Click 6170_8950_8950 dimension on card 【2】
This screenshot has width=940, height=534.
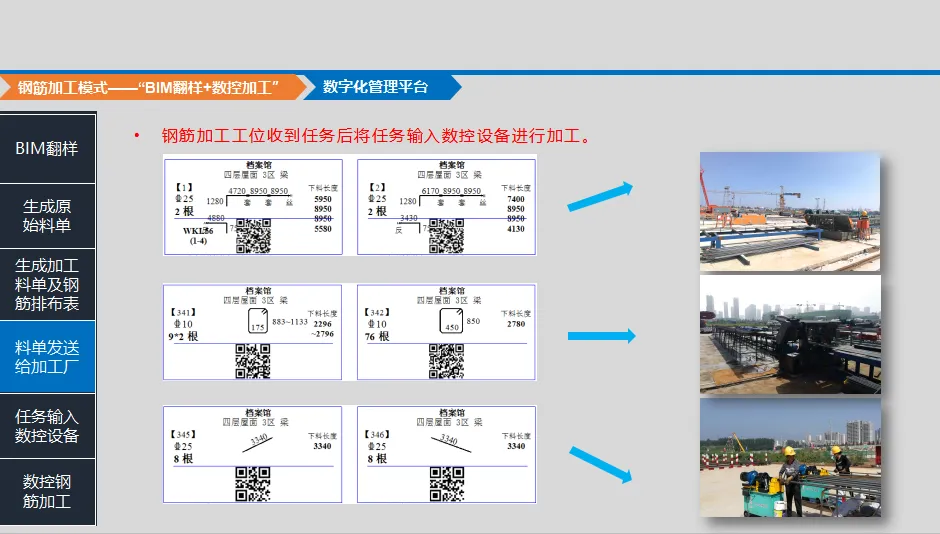point(451,191)
